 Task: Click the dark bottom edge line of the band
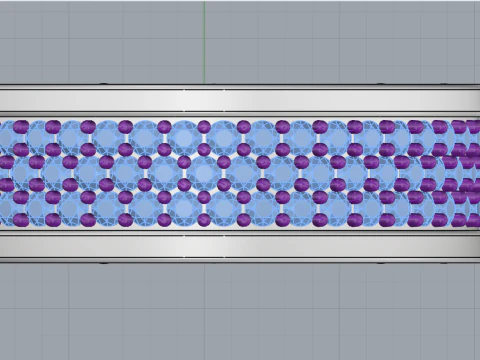(240, 262)
